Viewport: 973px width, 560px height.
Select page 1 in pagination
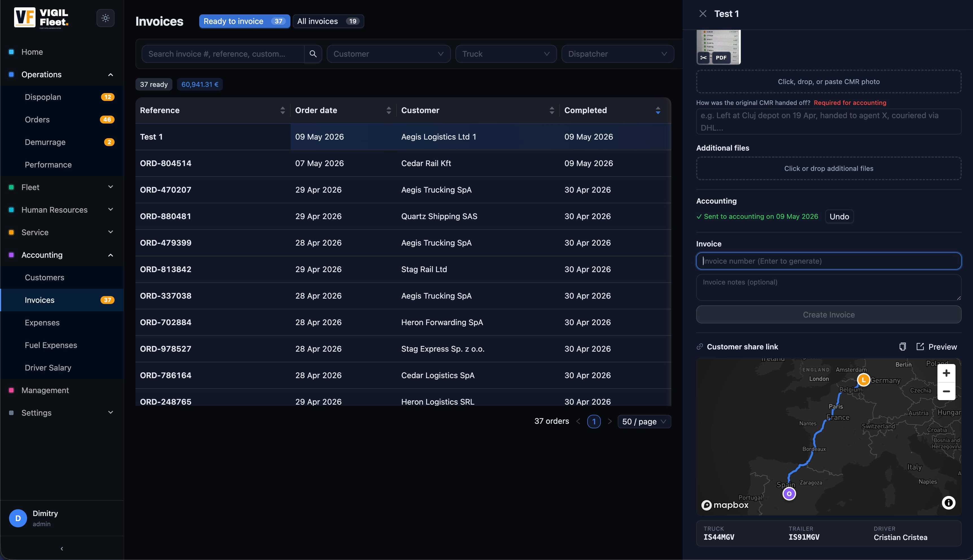(594, 422)
